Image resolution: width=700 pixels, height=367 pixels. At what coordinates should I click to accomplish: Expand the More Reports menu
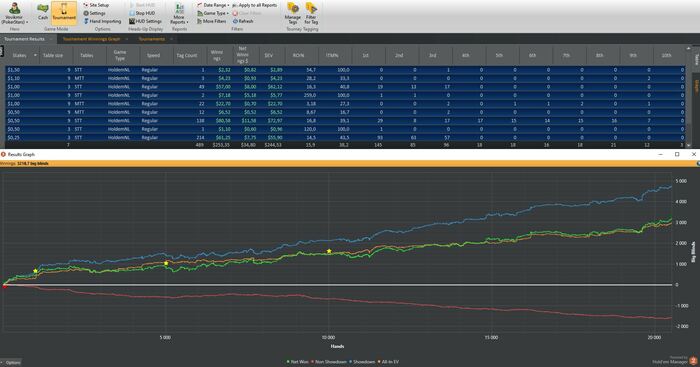tap(179, 14)
